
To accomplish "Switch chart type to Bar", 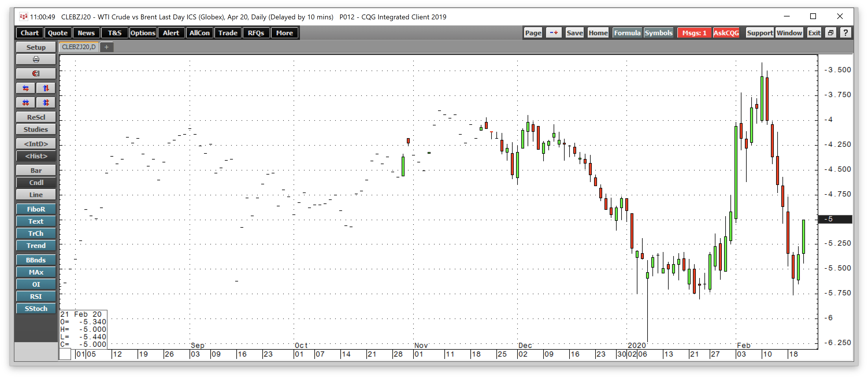I will pos(36,171).
